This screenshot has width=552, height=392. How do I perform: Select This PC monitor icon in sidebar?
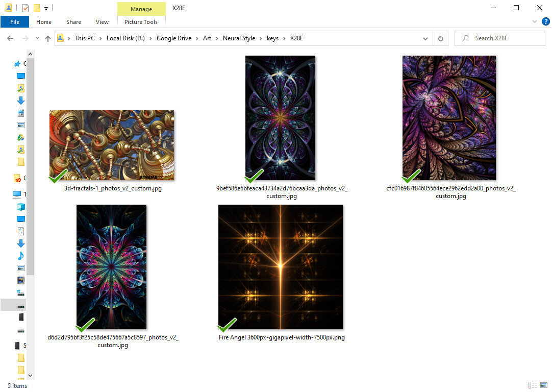coord(16,194)
